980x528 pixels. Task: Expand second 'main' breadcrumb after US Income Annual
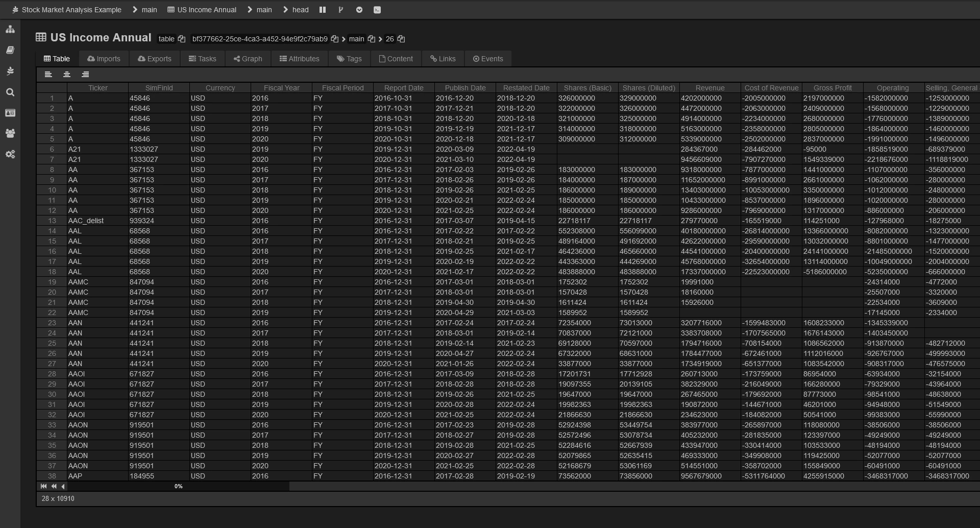(x=250, y=10)
